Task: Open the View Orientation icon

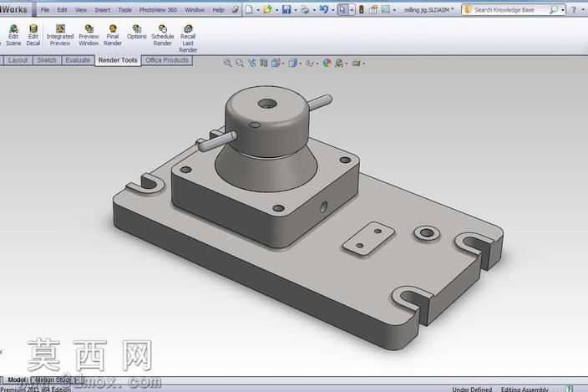Action: pos(276,63)
